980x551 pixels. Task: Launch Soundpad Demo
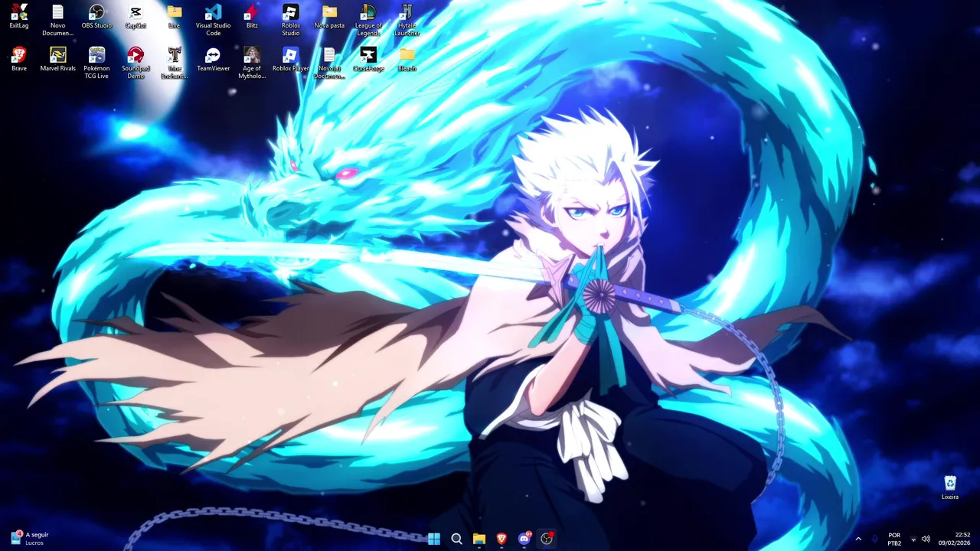(x=136, y=63)
